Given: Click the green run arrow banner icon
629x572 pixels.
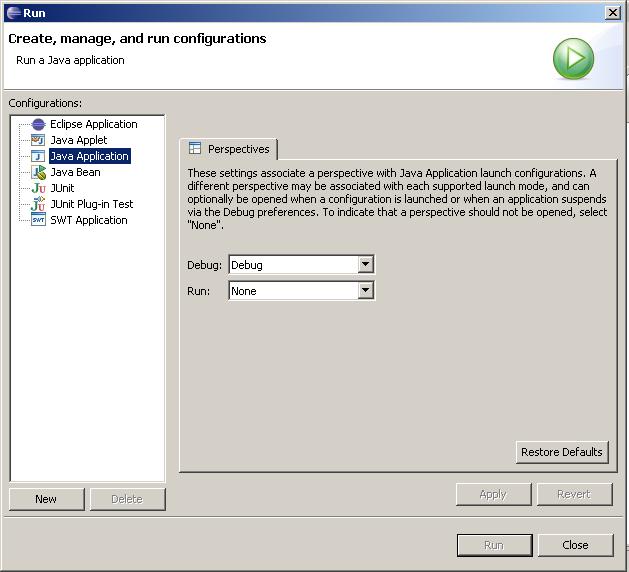Looking at the screenshot, I should [573, 59].
